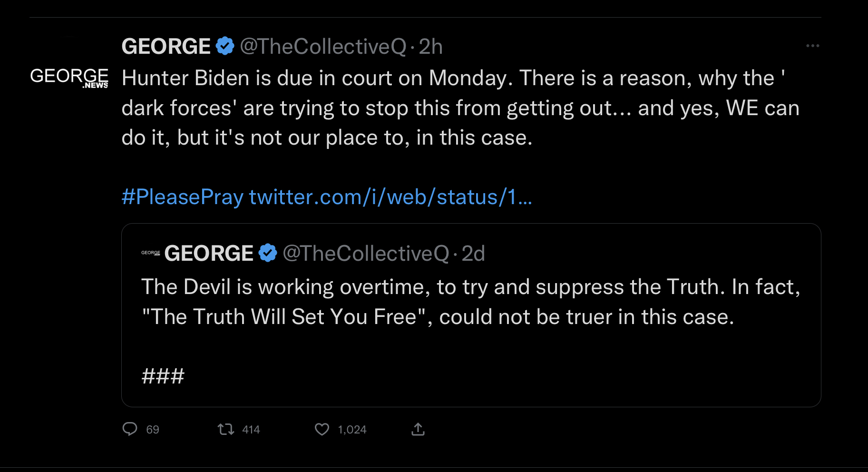Open the three-dot more options menu
868x472 pixels.
[812, 46]
